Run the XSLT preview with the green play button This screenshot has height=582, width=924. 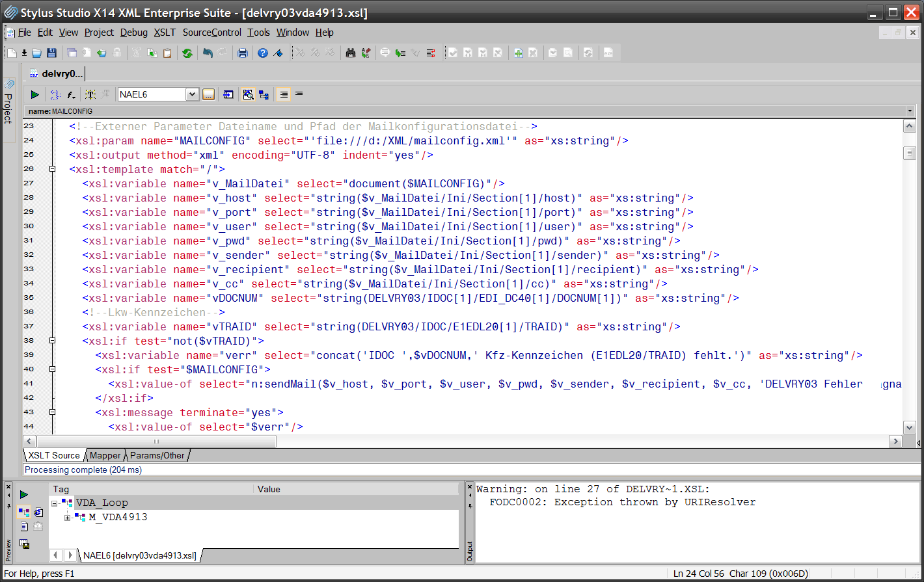35,95
